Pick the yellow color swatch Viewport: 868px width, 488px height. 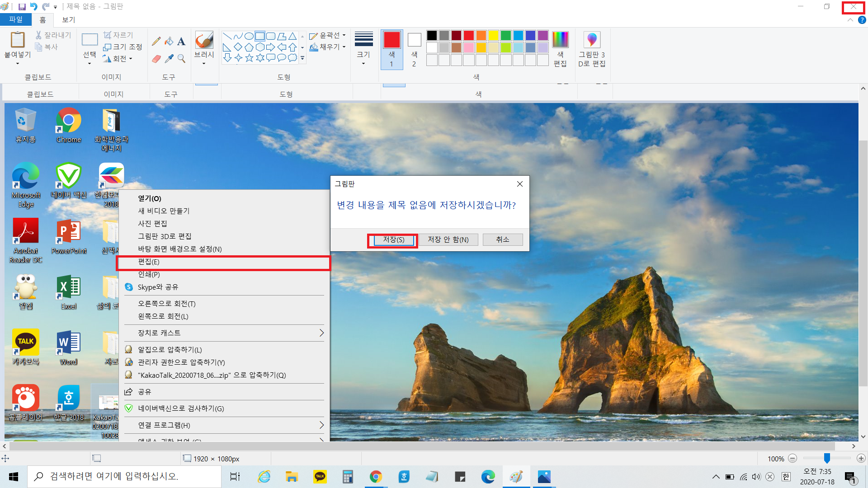493,36
